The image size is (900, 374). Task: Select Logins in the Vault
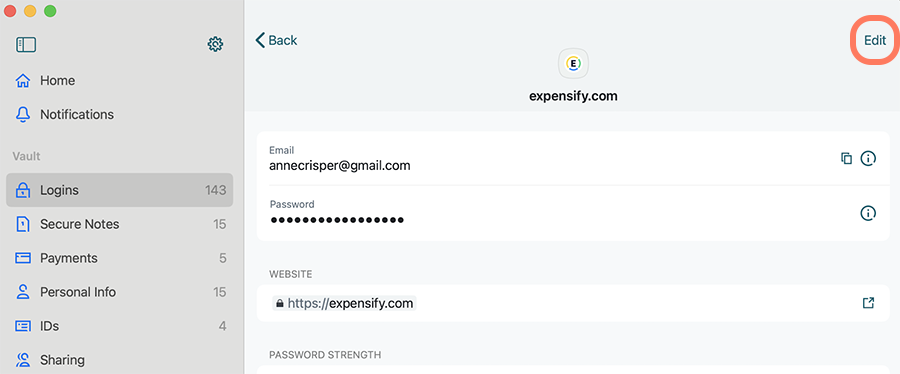[x=119, y=190]
